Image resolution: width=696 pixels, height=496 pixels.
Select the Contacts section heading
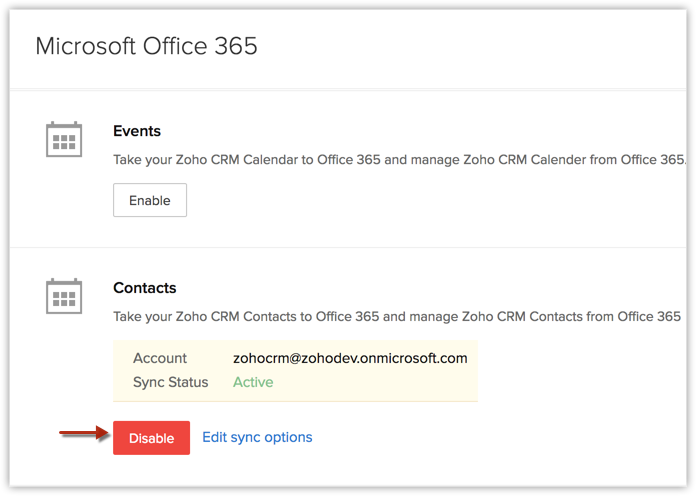click(x=145, y=288)
